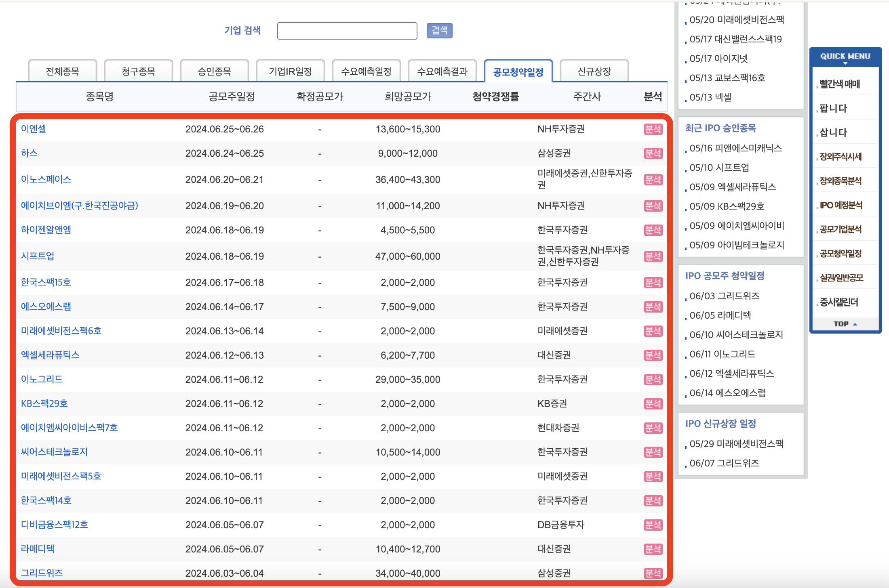Open 장외주식시세 in the quick menu
This screenshot has height=588, width=889.
coord(841,157)
